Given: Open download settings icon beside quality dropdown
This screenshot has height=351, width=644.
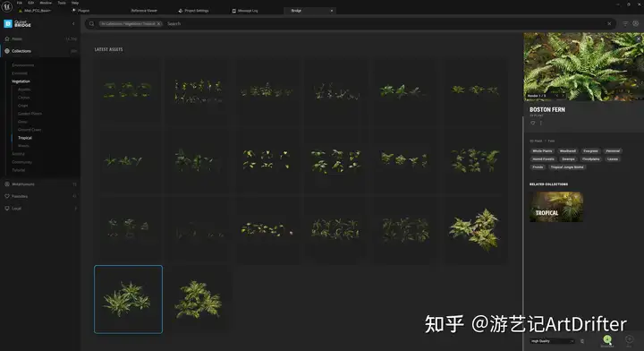Looking at the screenshot, I should [x=582, y=341].
